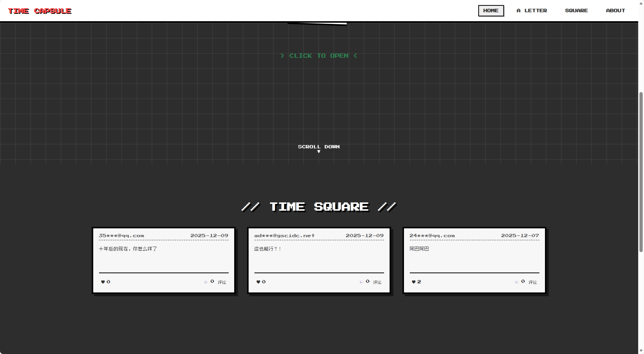Navigate to ABOUT page
The width and height of the screenshot is (644, 354).
point(615,11)
